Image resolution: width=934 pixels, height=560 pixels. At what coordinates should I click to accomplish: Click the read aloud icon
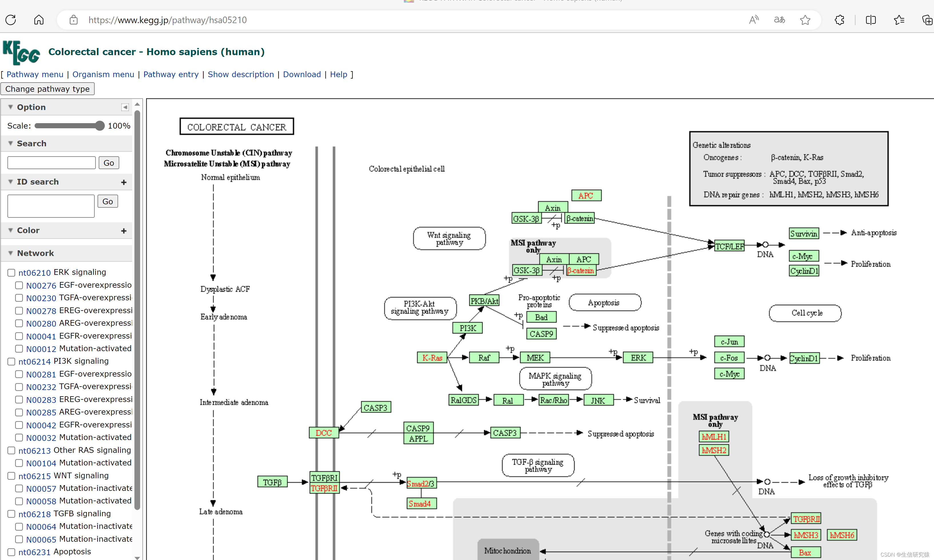coord(754,20)
